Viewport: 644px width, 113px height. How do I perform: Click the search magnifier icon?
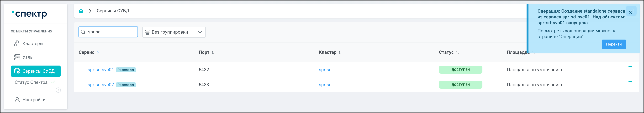coord(83,32)
